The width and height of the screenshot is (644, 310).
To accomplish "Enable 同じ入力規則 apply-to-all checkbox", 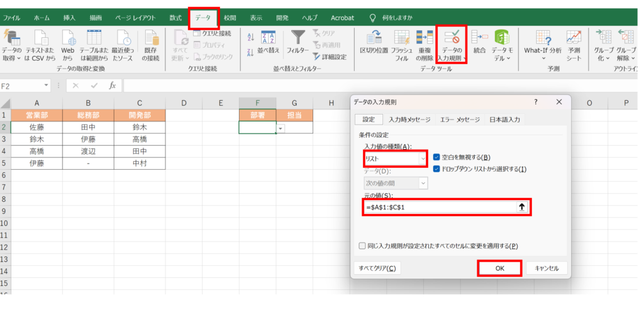I will pyautogui.click(x=362, y=246).
